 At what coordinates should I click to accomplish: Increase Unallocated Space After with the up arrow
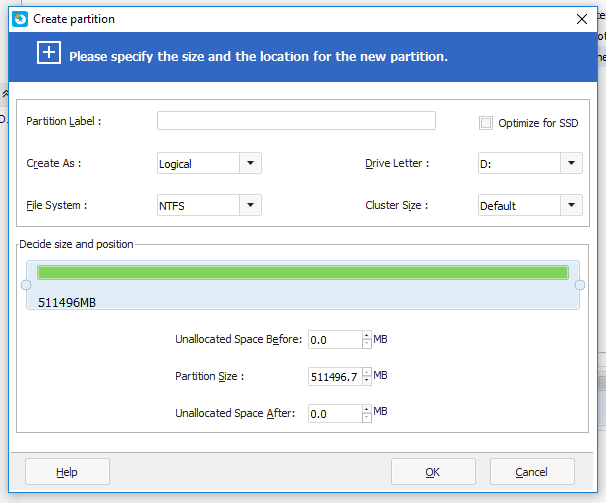[366, 409]
